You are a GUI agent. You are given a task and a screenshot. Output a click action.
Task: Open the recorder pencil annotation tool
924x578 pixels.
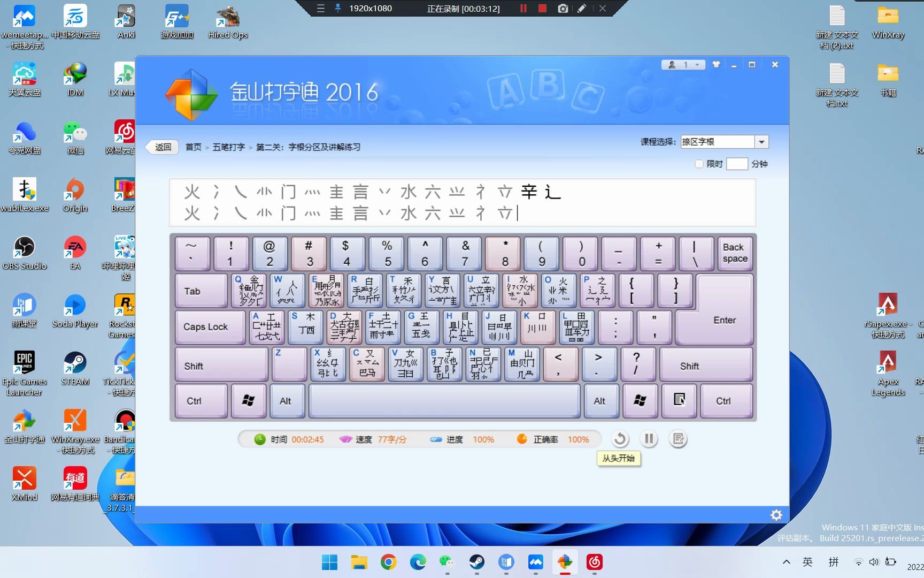pos(582,9)
